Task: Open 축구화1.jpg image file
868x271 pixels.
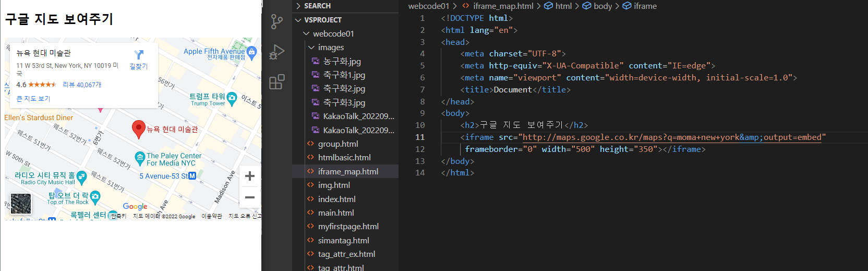Action: [x=344, y=75]
